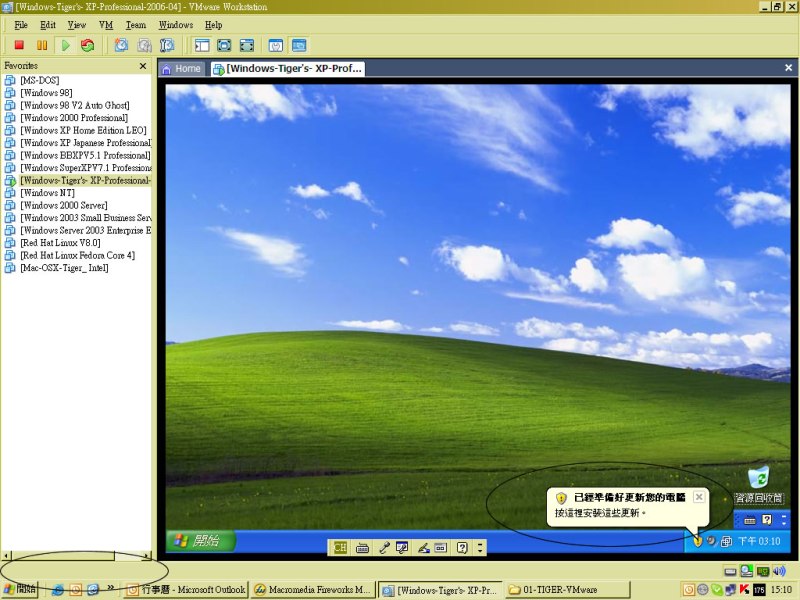The height and width of the screenshot is (600, 800).
Task: Click Favorites horizontal scrollbar right arrow
Action: click(x=147, y=556)
